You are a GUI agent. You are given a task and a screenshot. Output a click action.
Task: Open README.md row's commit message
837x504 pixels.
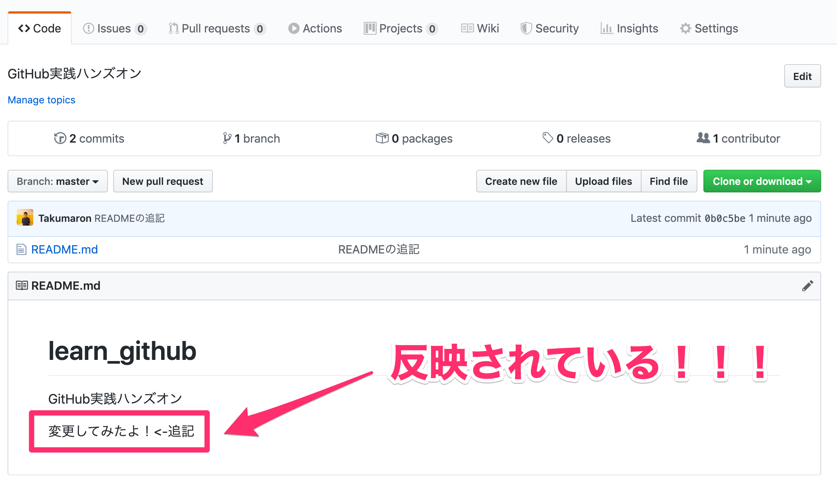[378, 249]
